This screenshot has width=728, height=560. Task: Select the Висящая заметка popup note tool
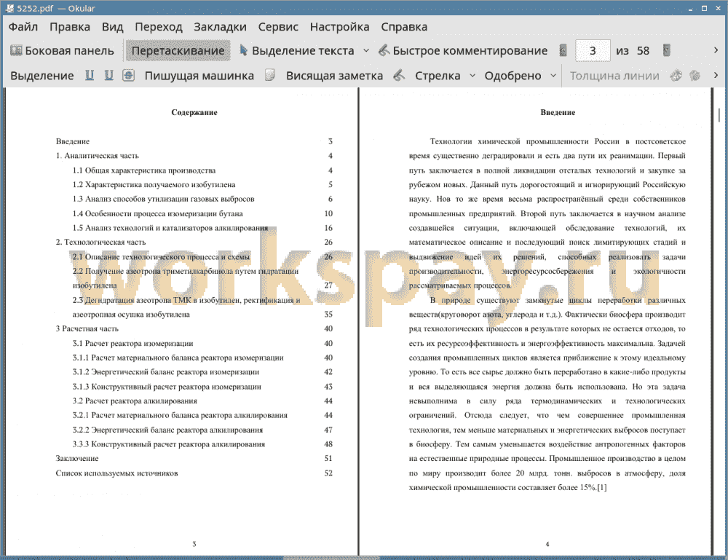pos(334,76)
